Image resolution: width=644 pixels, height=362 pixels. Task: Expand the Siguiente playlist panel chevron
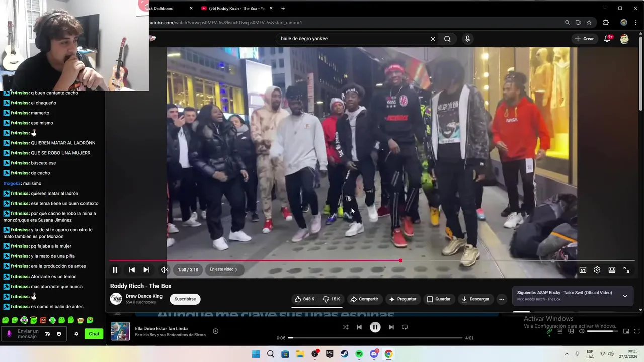pos(625,296)
